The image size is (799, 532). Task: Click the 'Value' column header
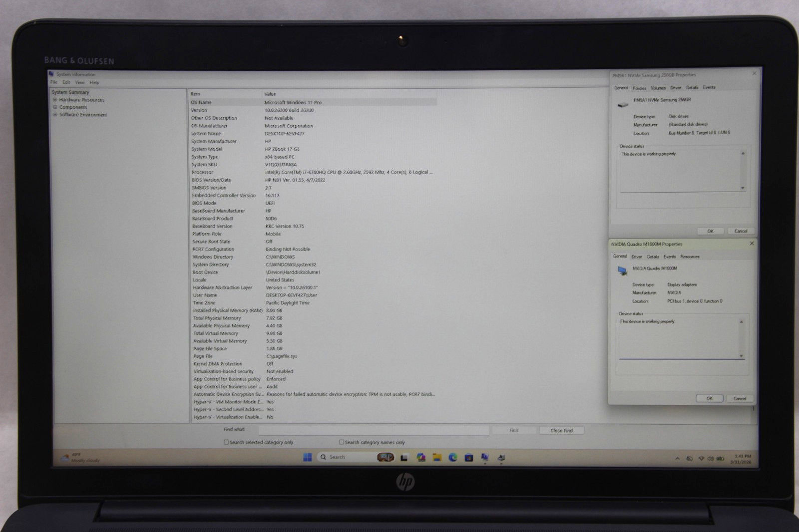point(350,94)
